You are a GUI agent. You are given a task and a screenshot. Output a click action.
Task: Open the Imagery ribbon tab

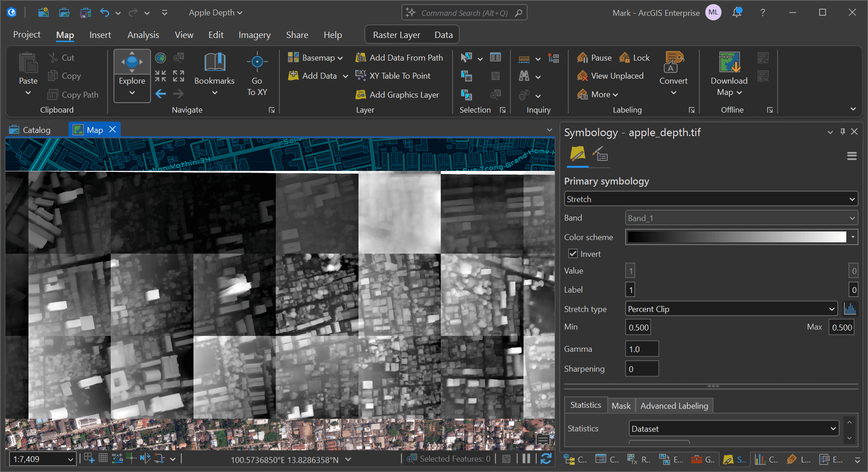255,35
